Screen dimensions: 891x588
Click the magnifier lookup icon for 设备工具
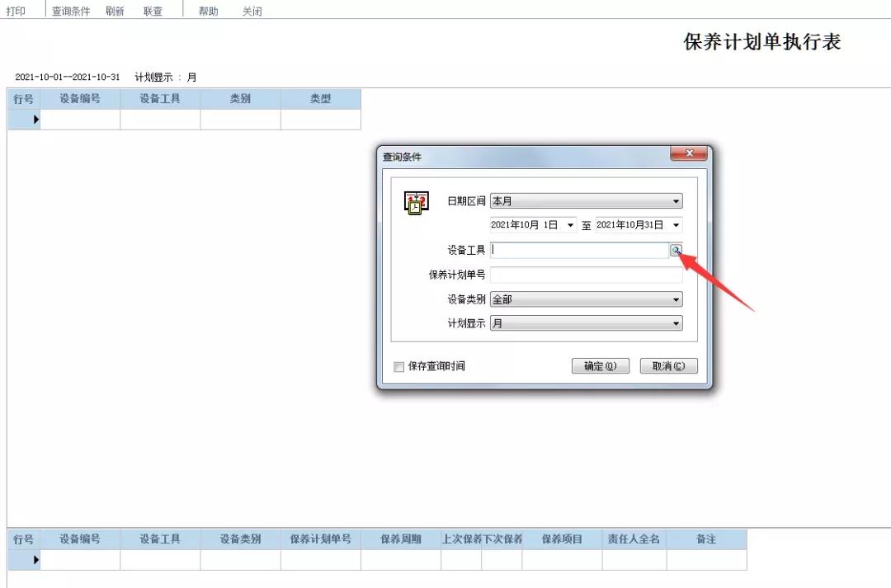tap(676, 250)
